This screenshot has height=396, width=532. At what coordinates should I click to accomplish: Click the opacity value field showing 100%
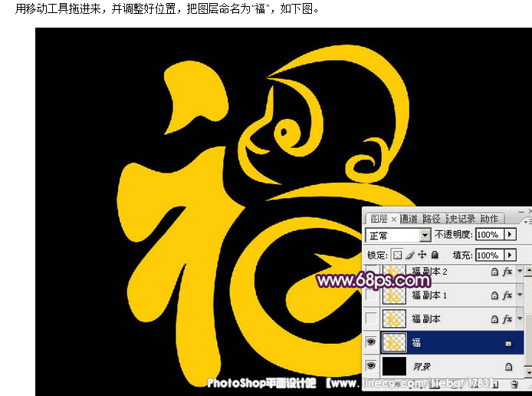(x=488, y=235)
